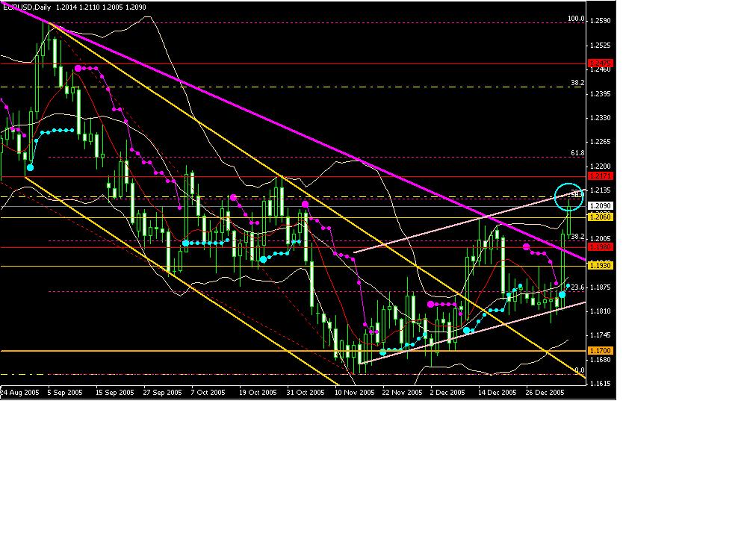The width and height of the screenshot is (747, 560).
Task: Click the 15 Sep 2005 date label
Action: click(x=115, y=393)
